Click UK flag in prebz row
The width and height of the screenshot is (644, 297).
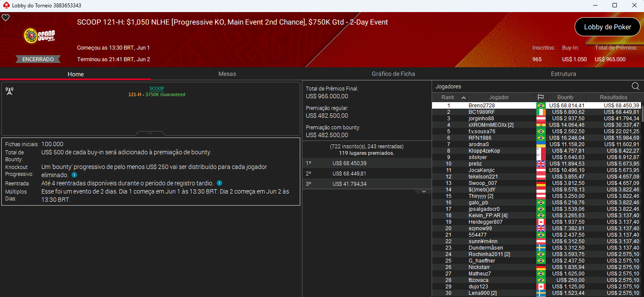tap(541, 164)
